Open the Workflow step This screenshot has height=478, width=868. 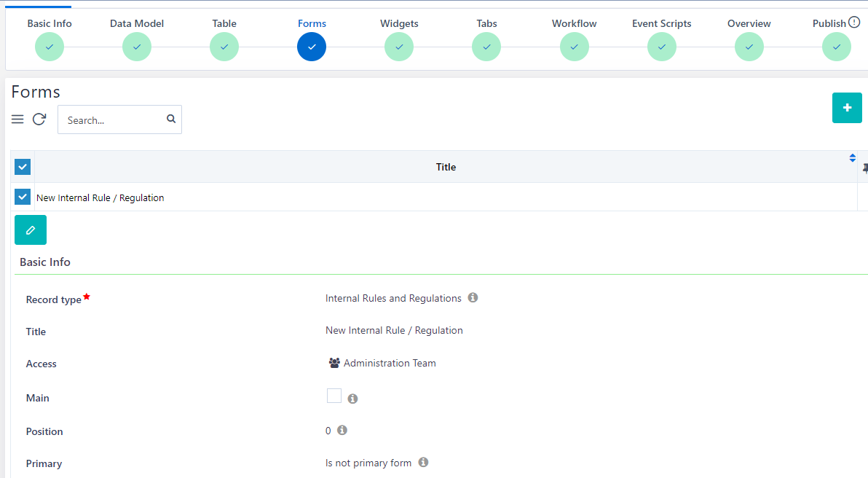574,47
